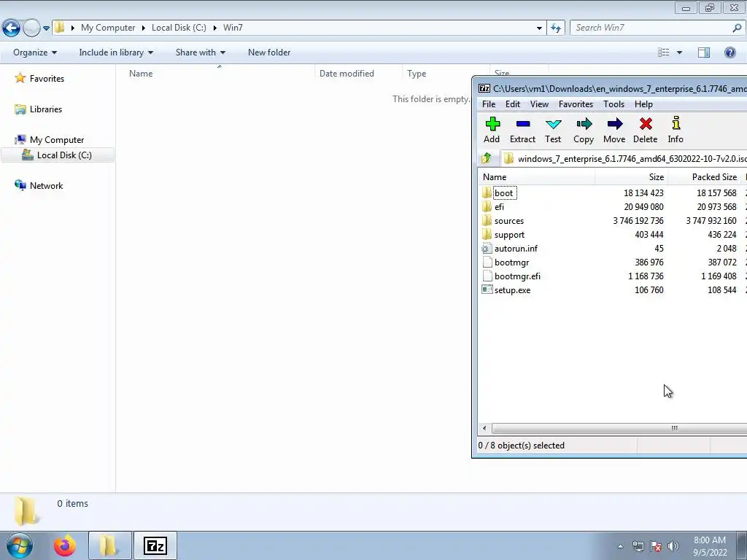747x560 pixels.
Task: Open the recent pages dropdown arrow
Action: [x=46, y=28]
